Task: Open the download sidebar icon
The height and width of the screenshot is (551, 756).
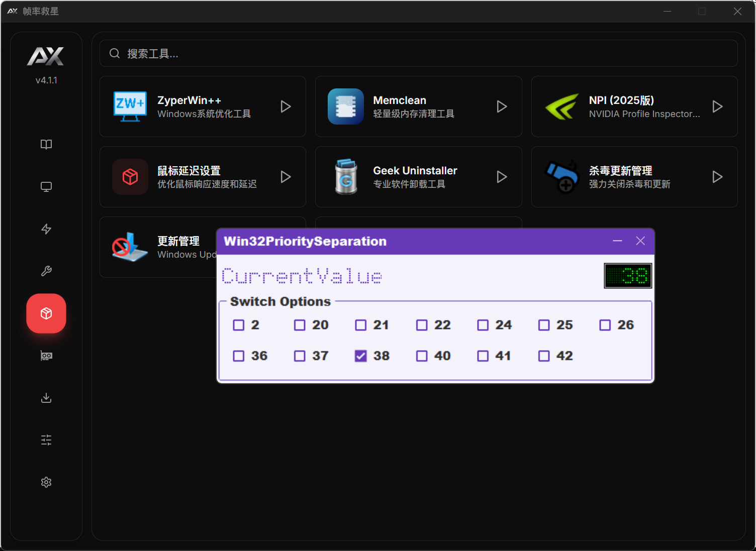Action: coord(46,398)
